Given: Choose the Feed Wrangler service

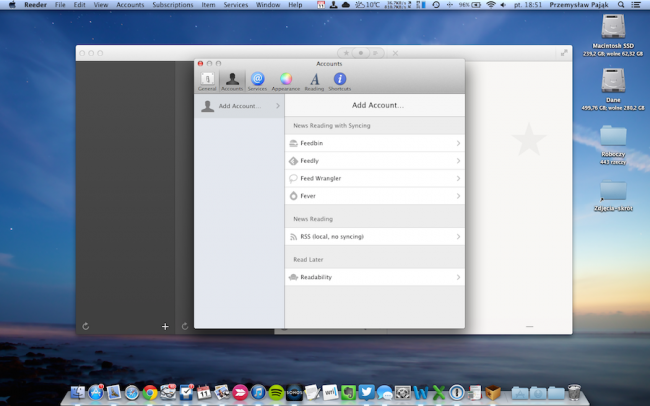Looking at the screenshot, I should [375, 178].
